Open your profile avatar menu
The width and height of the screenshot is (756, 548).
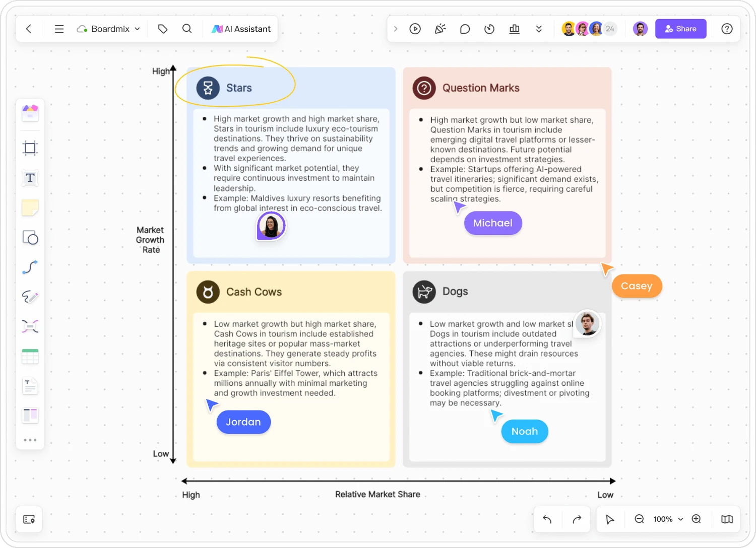640,29
